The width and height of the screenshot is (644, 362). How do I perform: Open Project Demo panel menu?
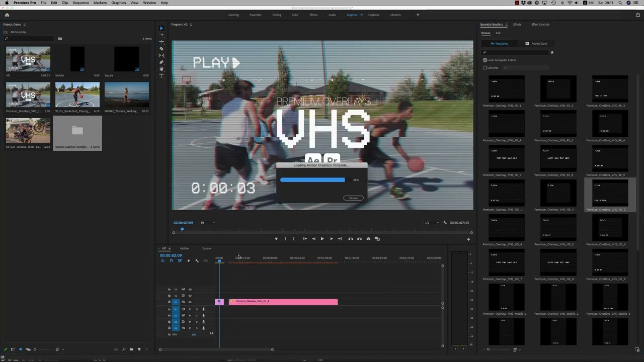pyautogui.click(x=24, y=24)
